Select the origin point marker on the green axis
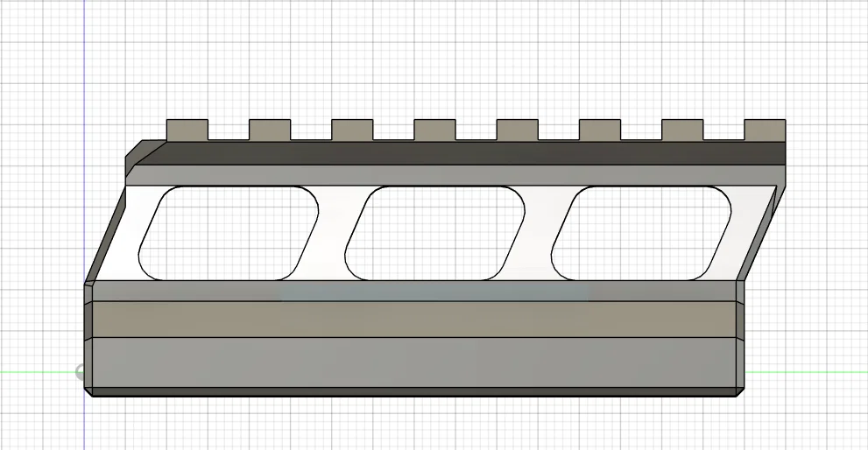This screenshot has width=868, height=450. [80, 372]
